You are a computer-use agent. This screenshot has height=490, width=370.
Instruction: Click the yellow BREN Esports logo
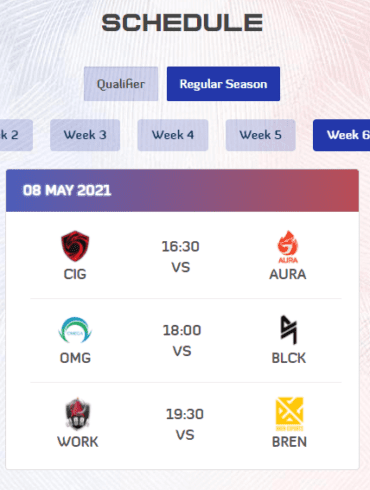[x=289, y=414]
